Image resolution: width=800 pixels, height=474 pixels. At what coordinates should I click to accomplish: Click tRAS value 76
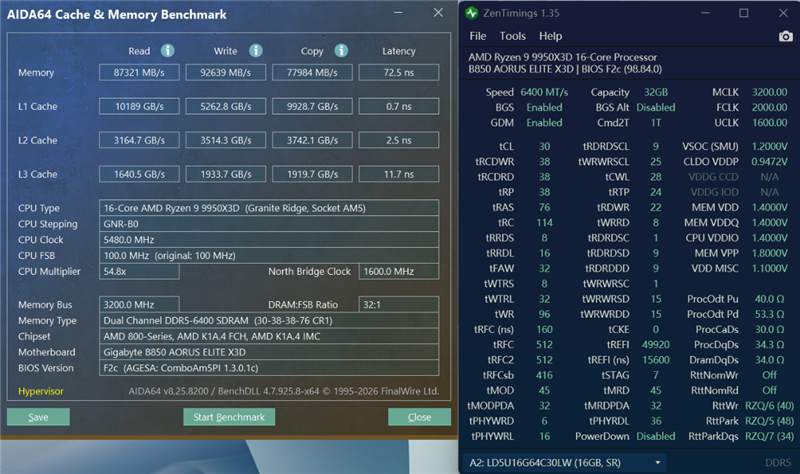click(544, 208)
